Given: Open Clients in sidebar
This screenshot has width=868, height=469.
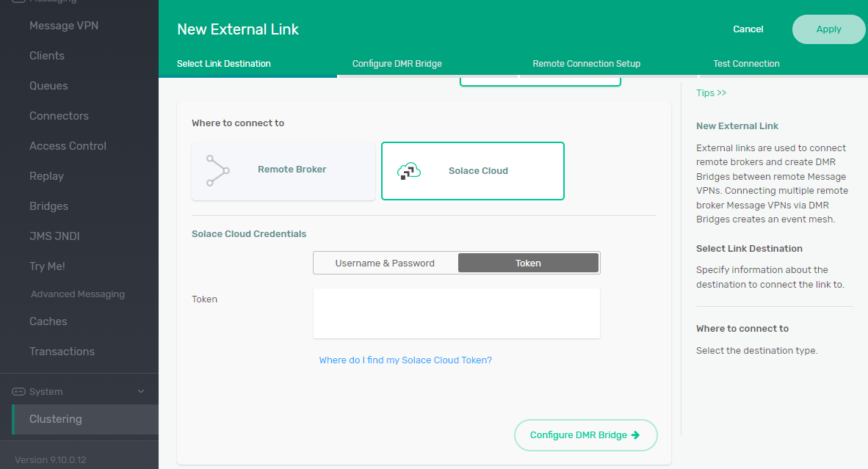Looking at the screenshot, I should [x=47, y=56].
